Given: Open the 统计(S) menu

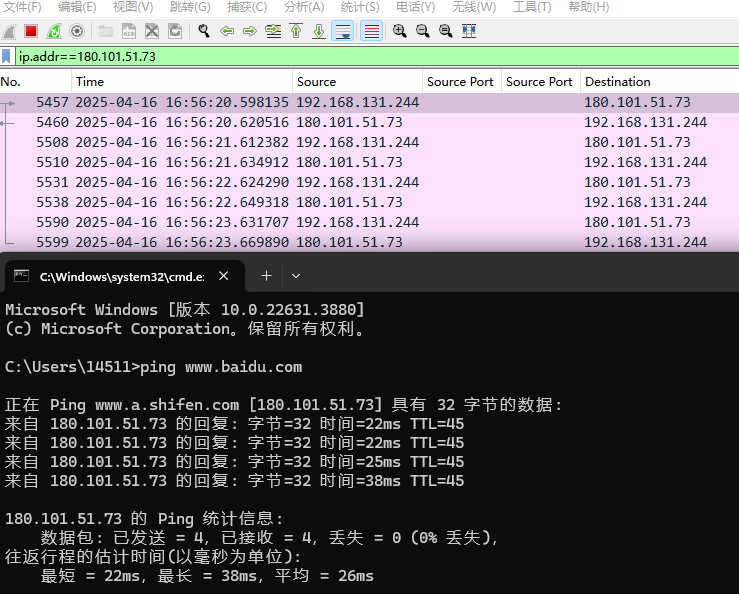Looking at the screenshot, I should [360, 7].
